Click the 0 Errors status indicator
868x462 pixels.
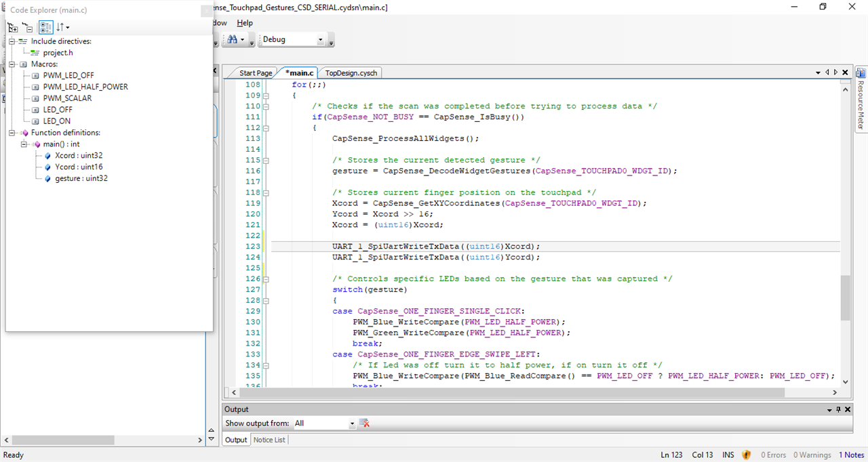[x=774, y=455]
